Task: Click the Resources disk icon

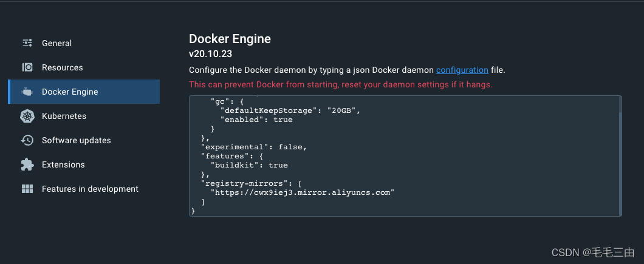Action: pos(27,67)
